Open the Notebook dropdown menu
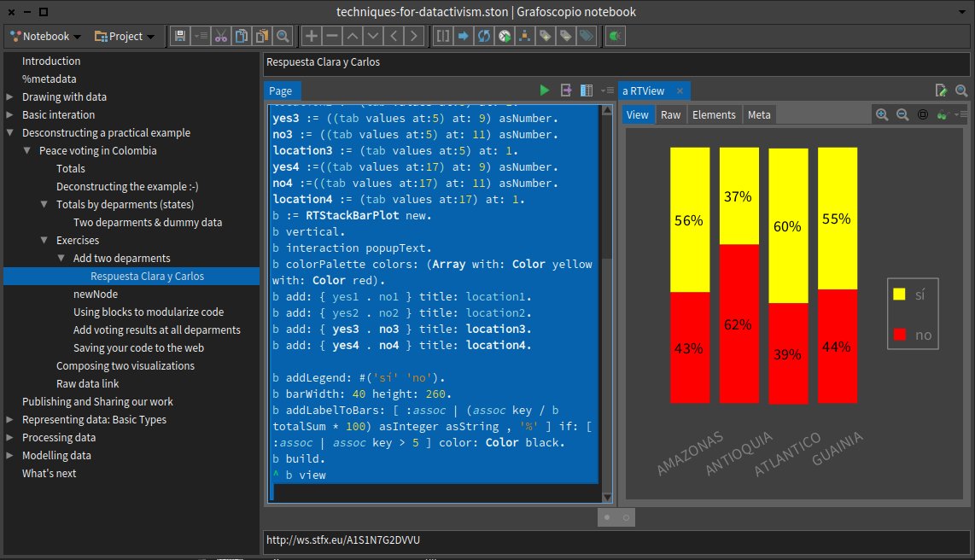 pyautogui.click(x=45, y=36)
